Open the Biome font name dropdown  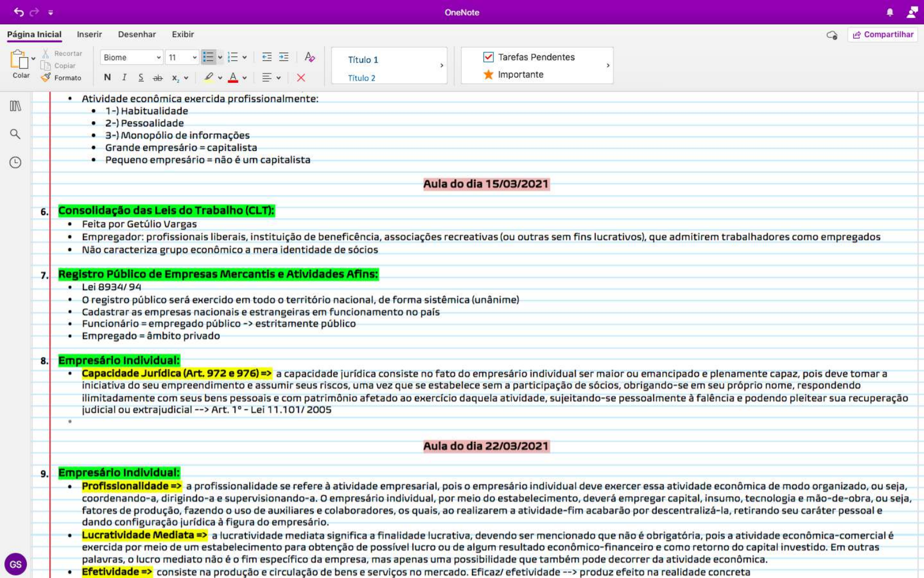[132, 57]
